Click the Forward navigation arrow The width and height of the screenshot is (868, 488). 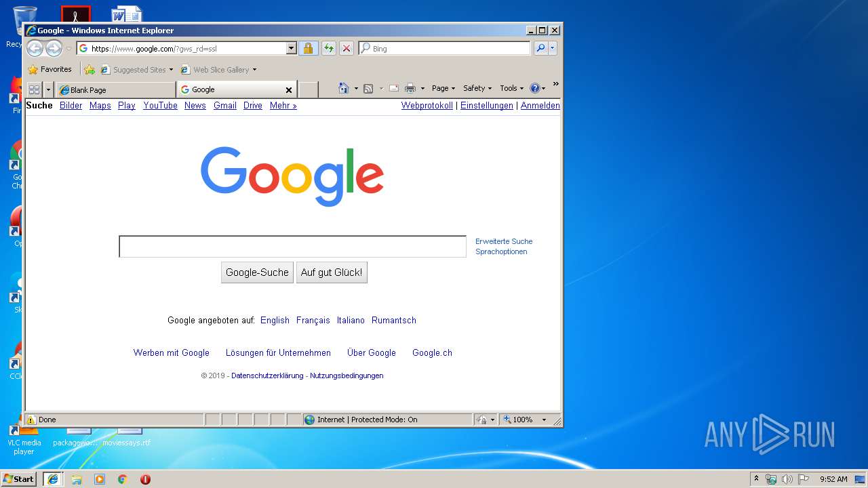click(54, 48)
